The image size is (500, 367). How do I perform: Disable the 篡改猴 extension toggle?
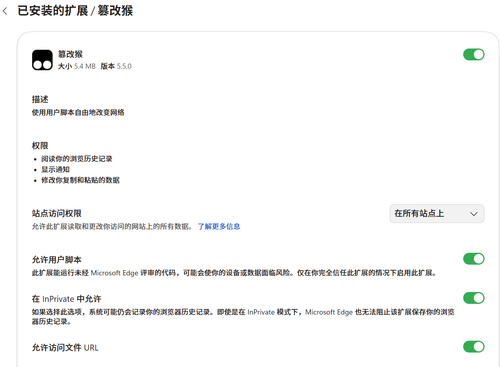pos(474,54)
